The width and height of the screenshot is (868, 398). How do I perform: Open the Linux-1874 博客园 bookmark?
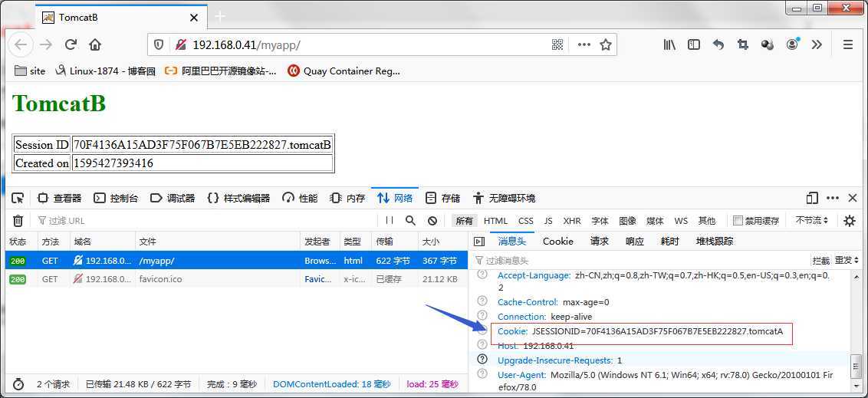105,71
